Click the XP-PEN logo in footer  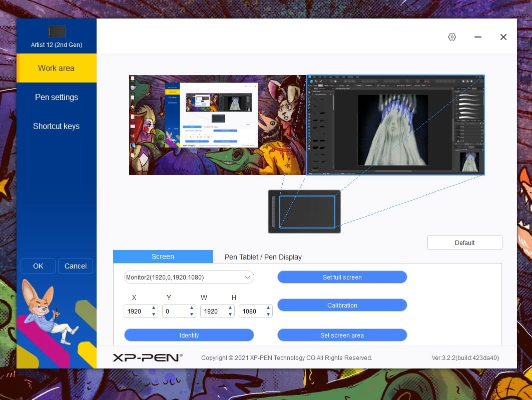click(147, 357)
